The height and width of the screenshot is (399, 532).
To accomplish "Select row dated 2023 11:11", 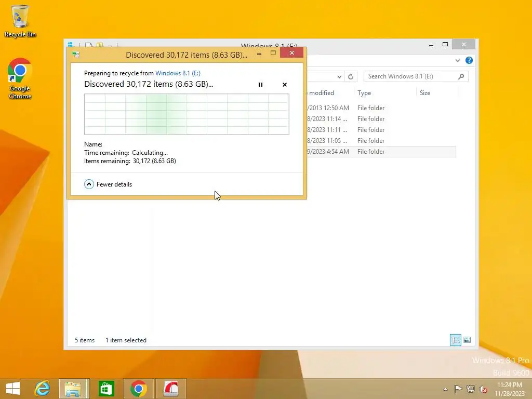I will (381, 129).
